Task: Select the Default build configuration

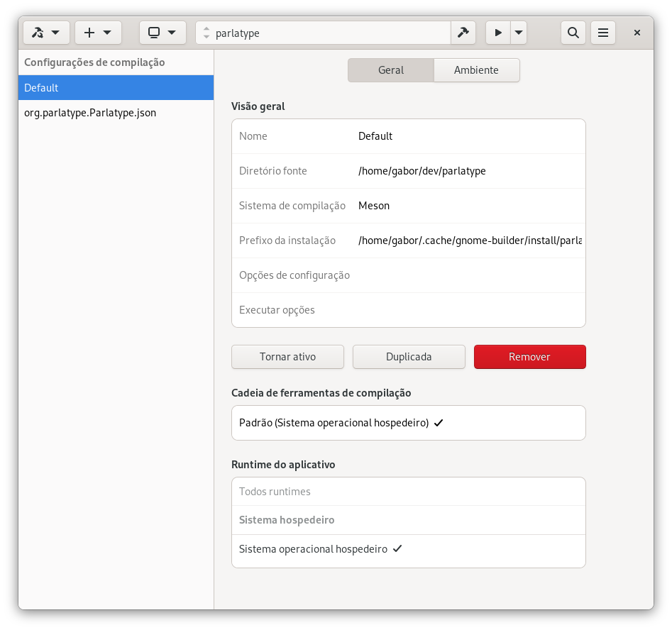Action: pos(116,88)
